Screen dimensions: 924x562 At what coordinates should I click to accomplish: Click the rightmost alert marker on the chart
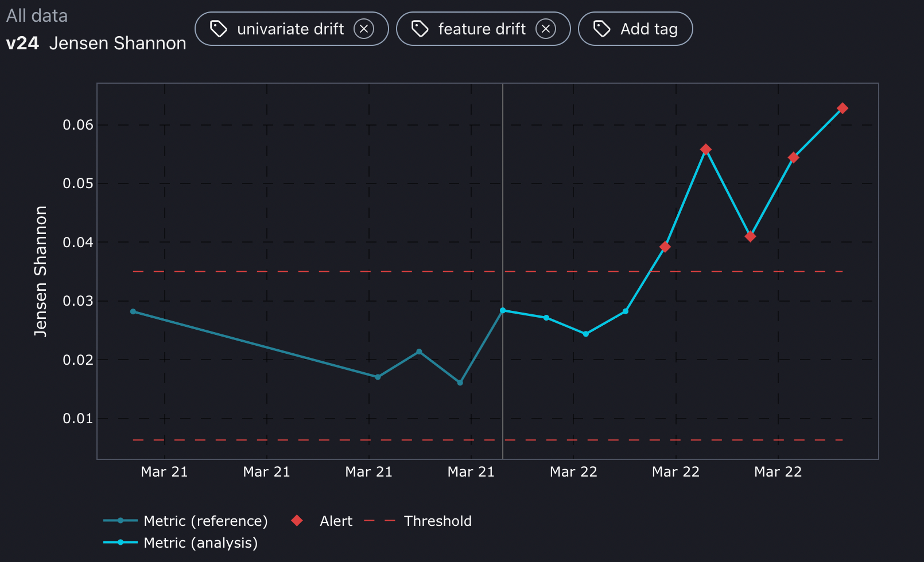tap(843, 107)
